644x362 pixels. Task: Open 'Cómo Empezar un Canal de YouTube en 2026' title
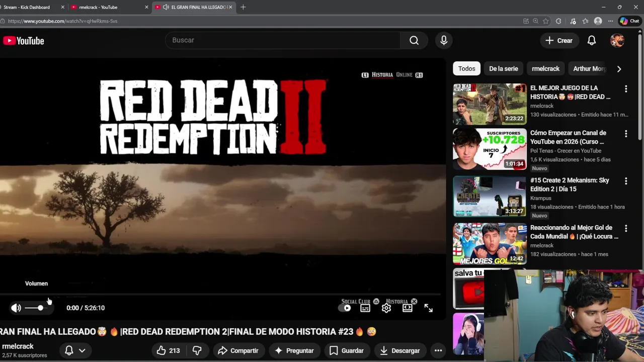tap(568, 137)
